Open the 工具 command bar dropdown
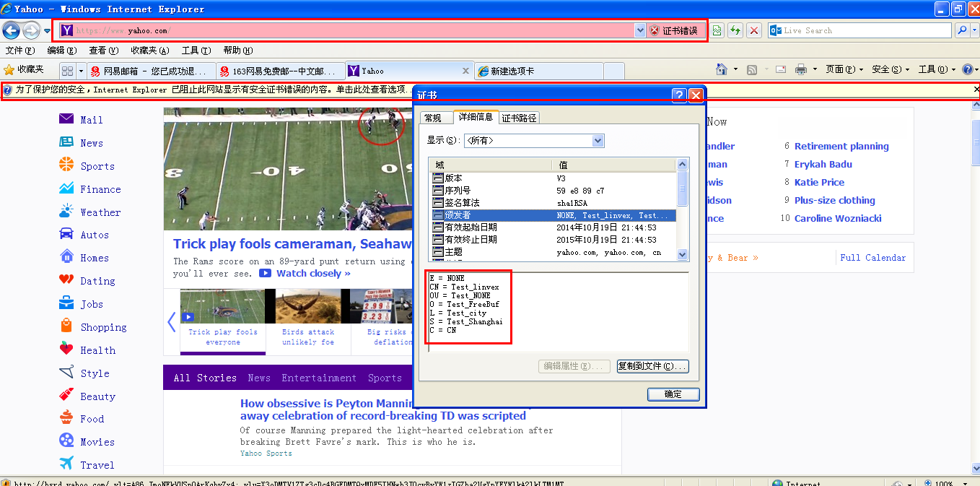This screenshot has height=486, width=980. tap(936, 69)
